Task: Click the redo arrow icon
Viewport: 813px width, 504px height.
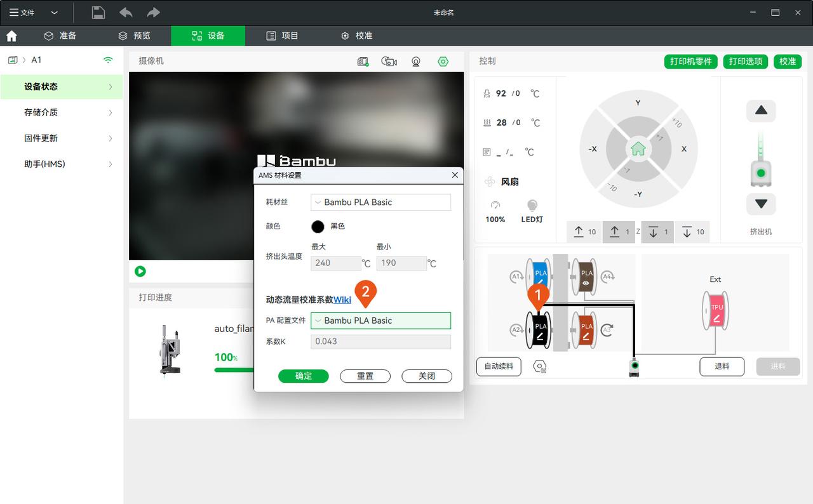Action: coord(153,12)
